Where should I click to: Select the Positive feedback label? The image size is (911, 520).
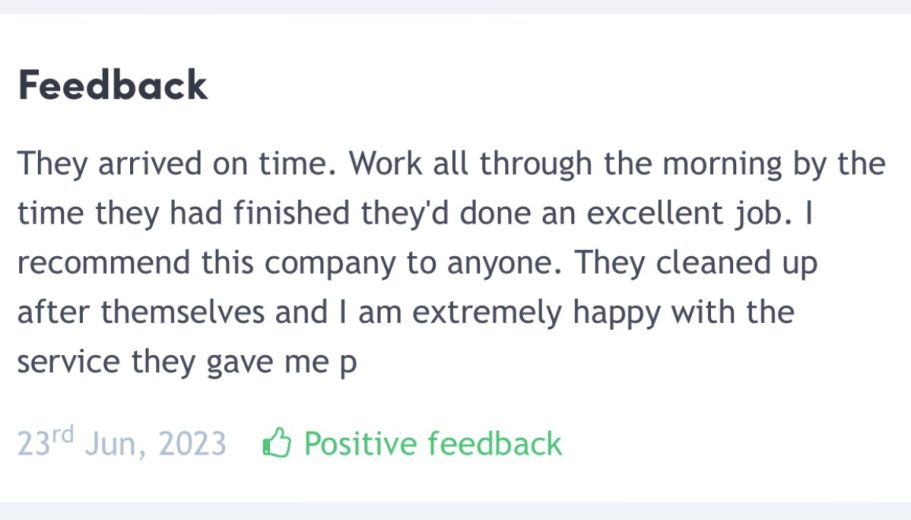[x=433, y=444]
